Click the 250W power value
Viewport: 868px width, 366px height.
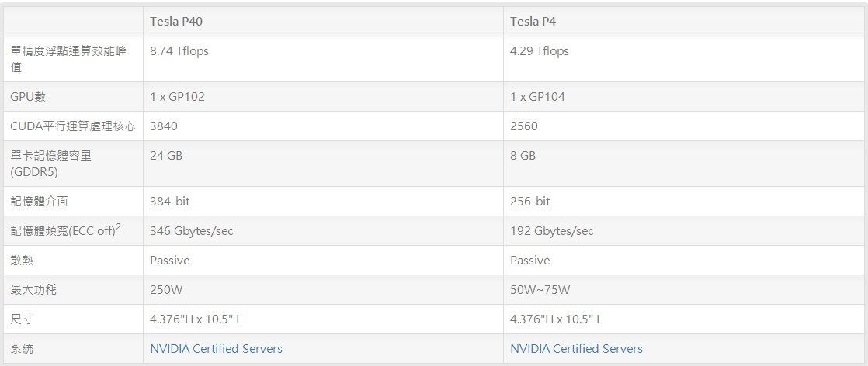coord(165,290)
